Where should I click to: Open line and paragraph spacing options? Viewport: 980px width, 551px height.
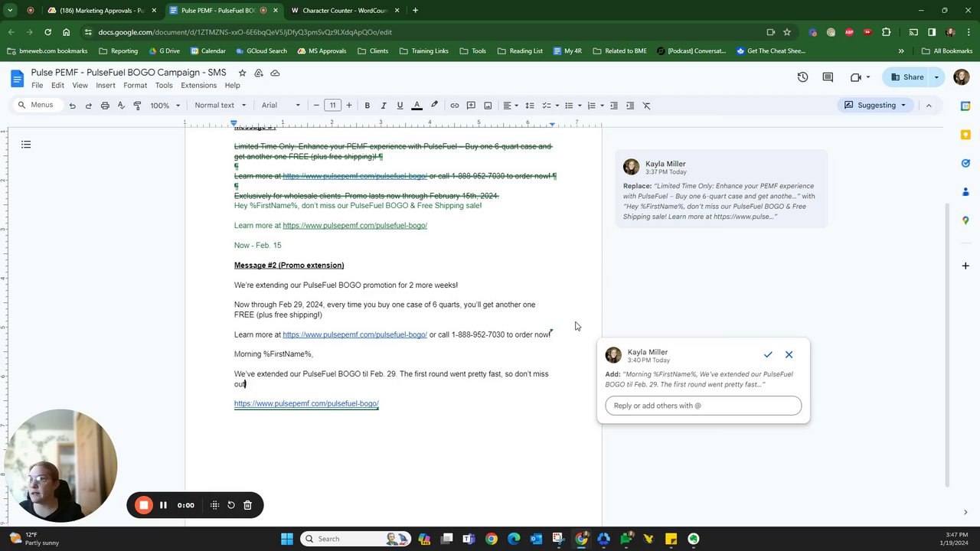coord(529,106)
